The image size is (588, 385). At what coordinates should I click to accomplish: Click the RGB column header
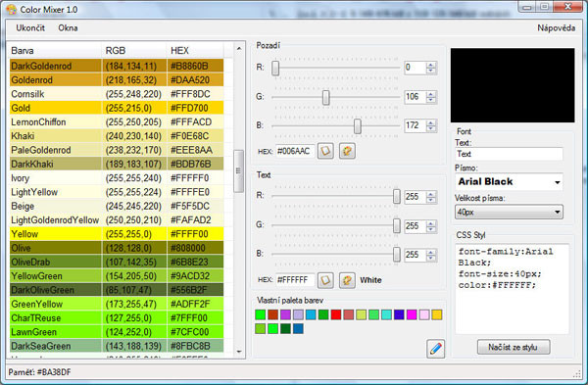point(133,51)
